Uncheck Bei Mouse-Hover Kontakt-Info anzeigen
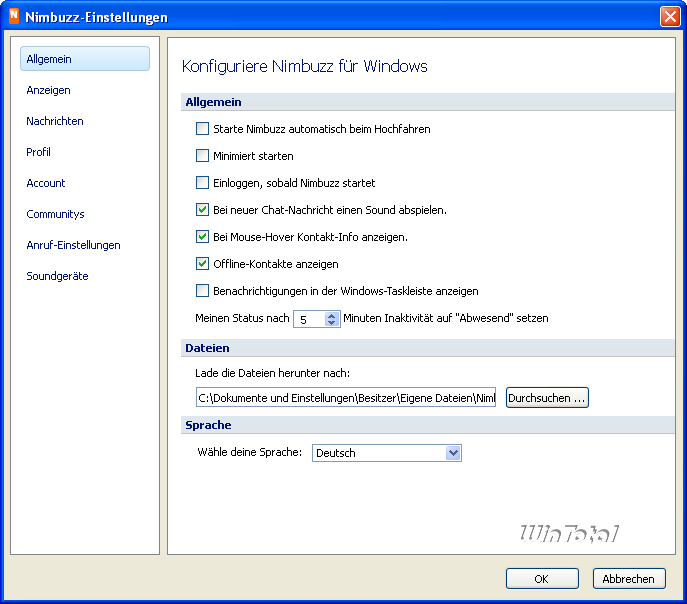 point(203,237)
